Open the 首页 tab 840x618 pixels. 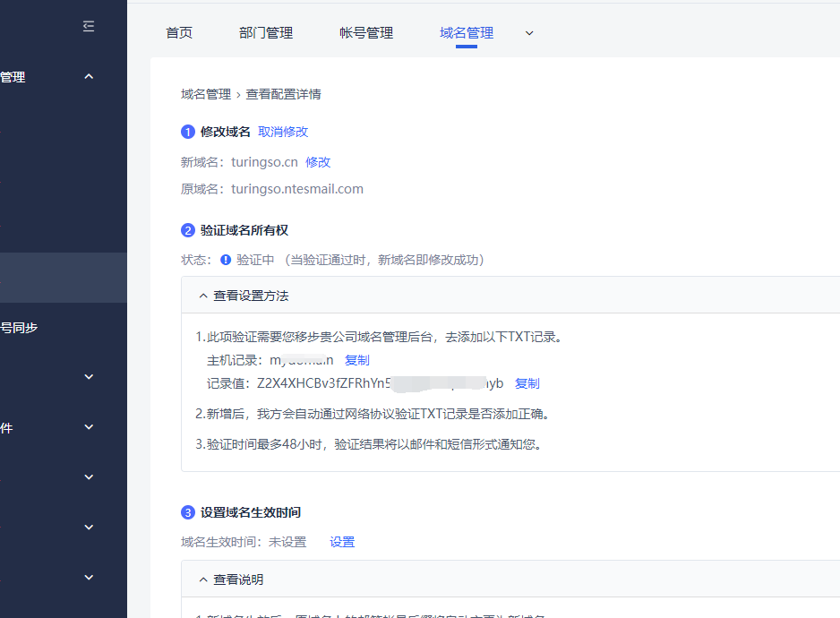179,33
